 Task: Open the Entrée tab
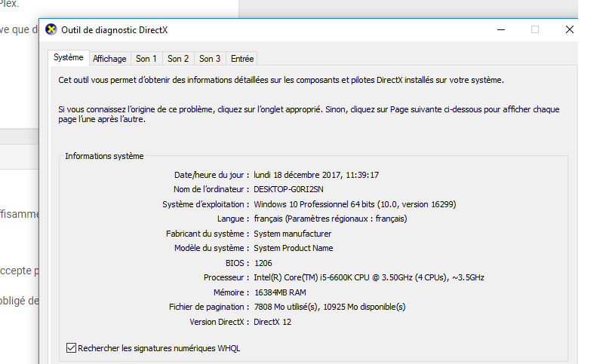(x=242, y=59)
